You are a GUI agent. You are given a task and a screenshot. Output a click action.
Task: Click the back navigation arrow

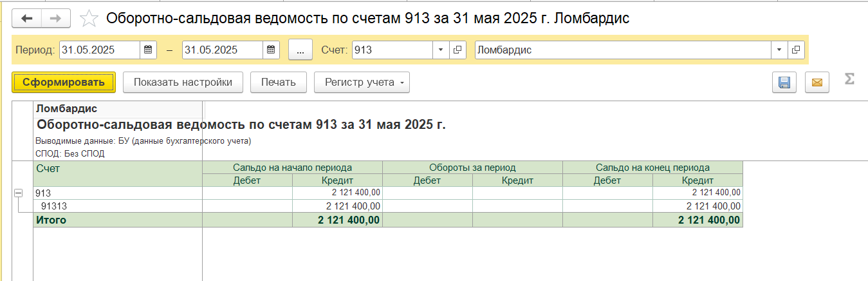[26, 19]
